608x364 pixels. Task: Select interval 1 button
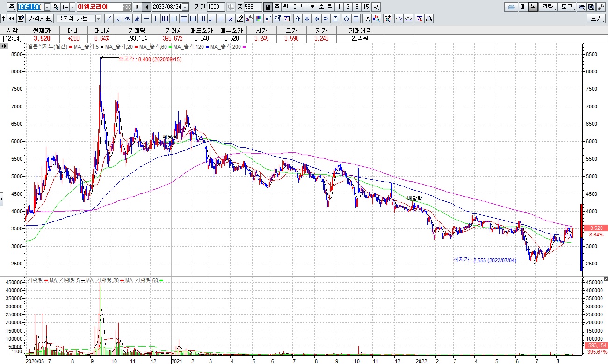point(339,7)
